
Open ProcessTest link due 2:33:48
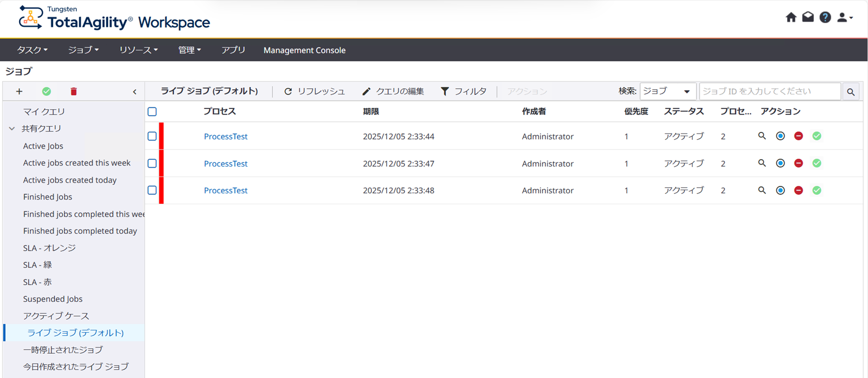click(225, 190)
